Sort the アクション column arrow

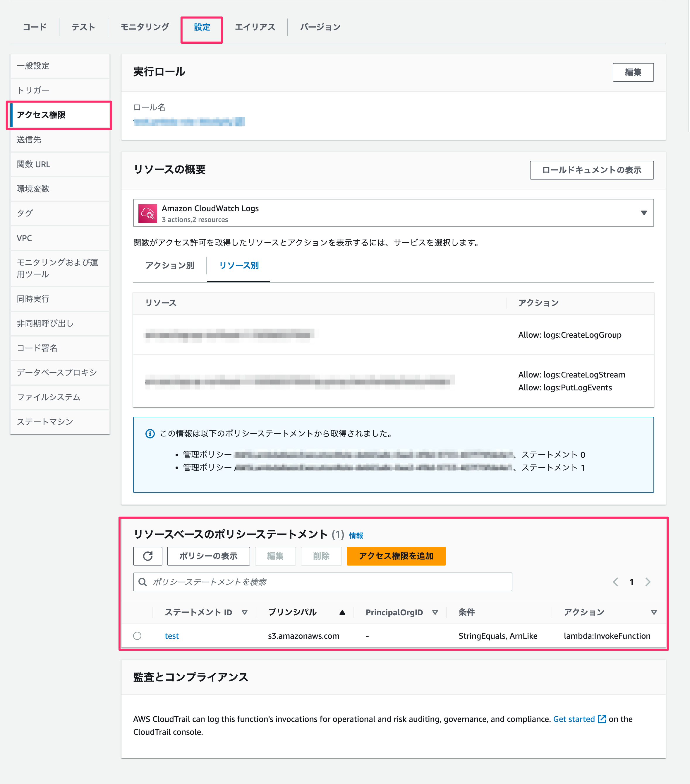tap(654, 613)
